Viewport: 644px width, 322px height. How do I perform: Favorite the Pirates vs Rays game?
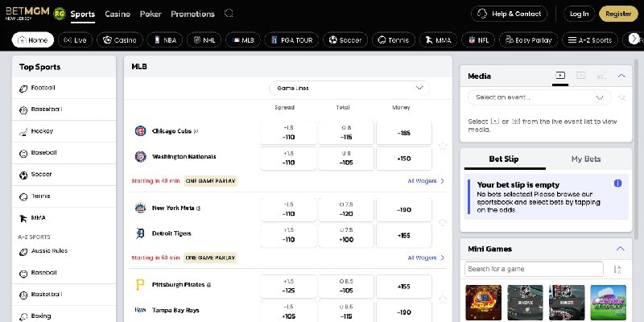point(442,299)
